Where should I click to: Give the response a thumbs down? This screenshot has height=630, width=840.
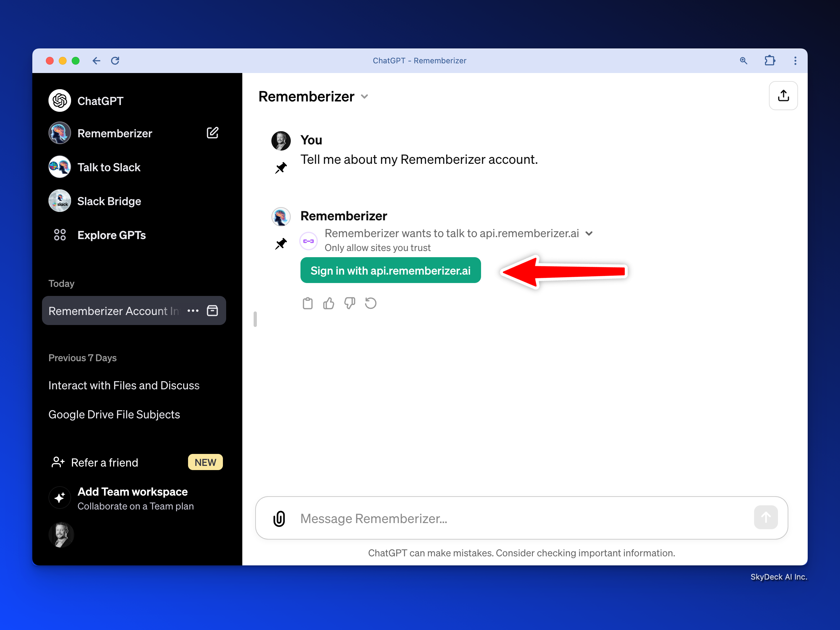coord(349,303)
